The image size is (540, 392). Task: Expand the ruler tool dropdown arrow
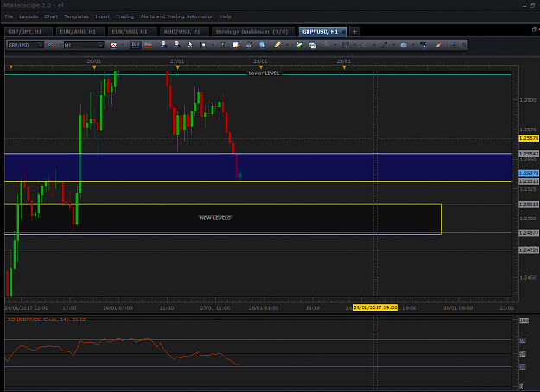pyautogui.click(x=287, y=45)
